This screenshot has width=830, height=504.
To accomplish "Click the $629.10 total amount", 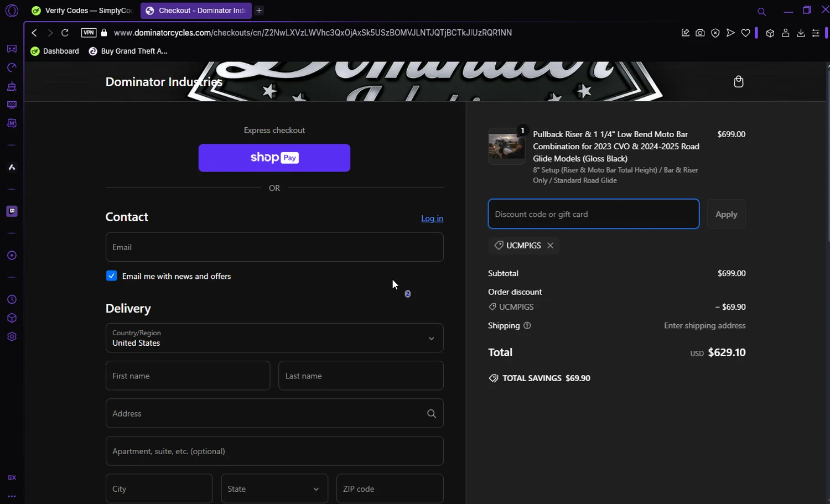I will [727, 352].
